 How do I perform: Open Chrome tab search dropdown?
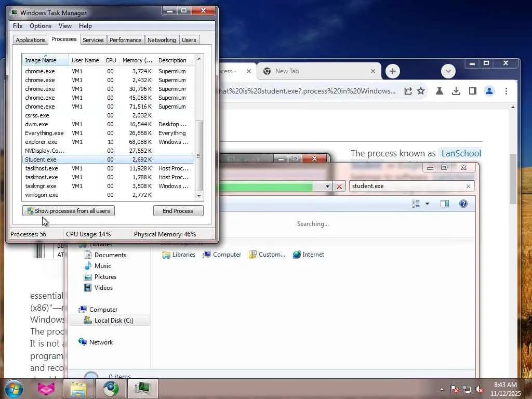pos(448,71)
